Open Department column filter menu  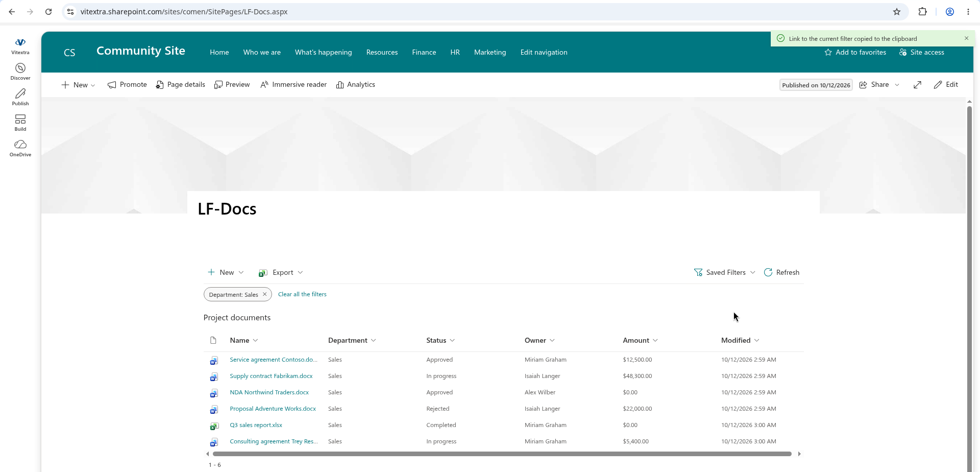click(x=352, y=341)
